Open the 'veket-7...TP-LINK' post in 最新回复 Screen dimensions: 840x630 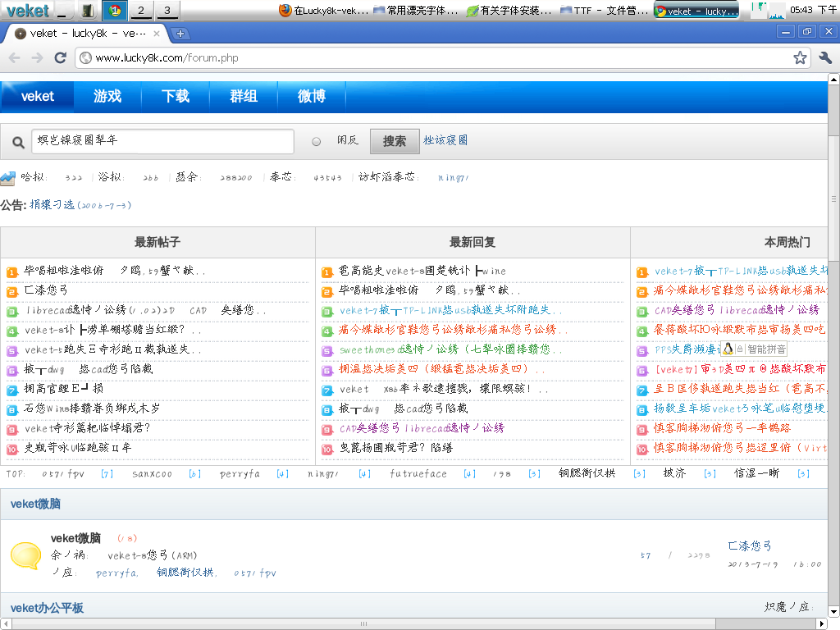(450, 310)
